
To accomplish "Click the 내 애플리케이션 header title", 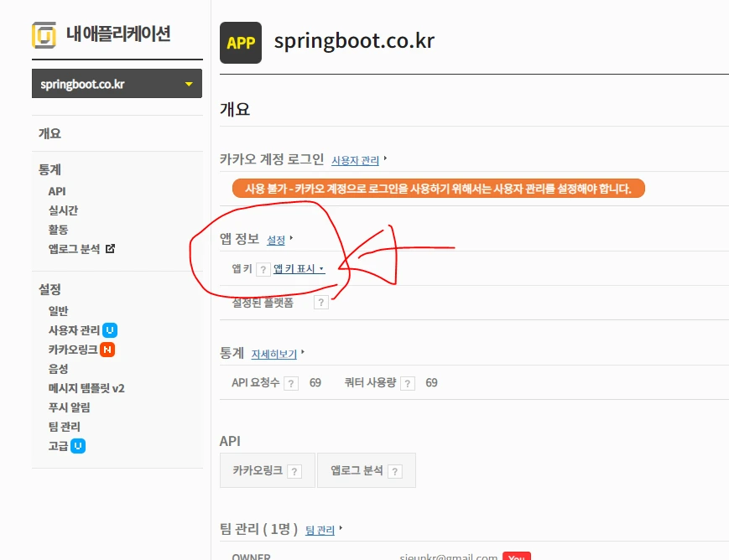I will click(x=118, y=34).
